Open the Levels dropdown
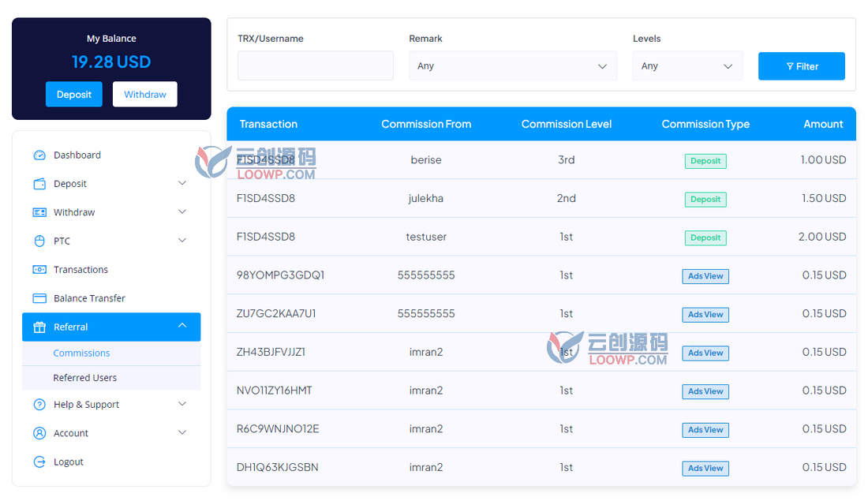 (687, 65)
